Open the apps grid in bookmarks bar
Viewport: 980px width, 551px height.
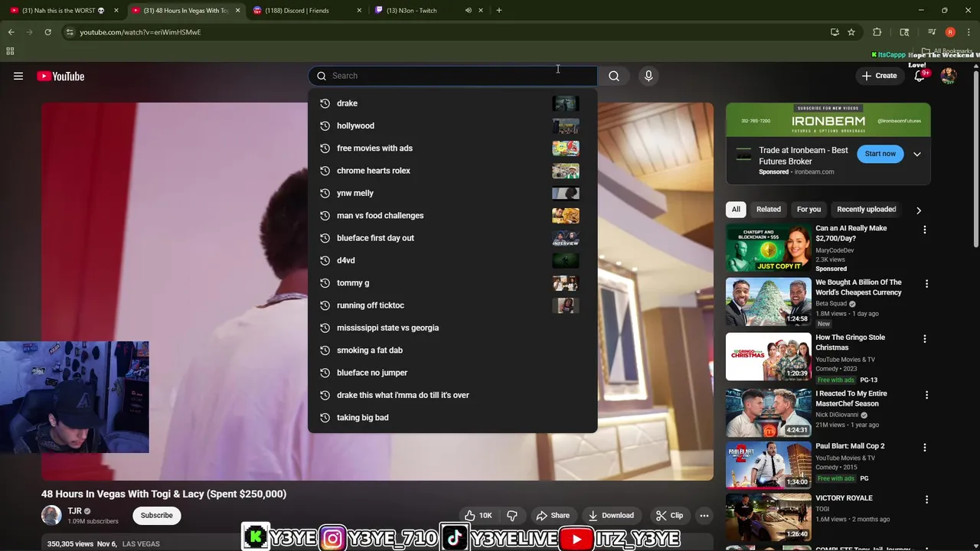click(10, 51)
